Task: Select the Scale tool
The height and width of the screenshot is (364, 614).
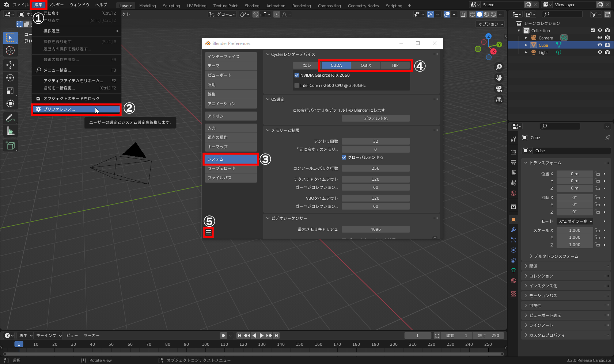Action: 10,91
